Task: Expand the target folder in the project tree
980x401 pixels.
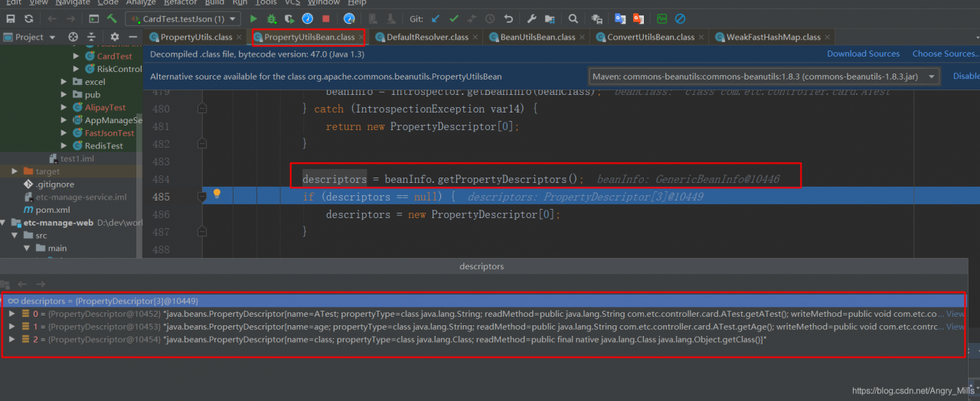Action: (15, 171)
